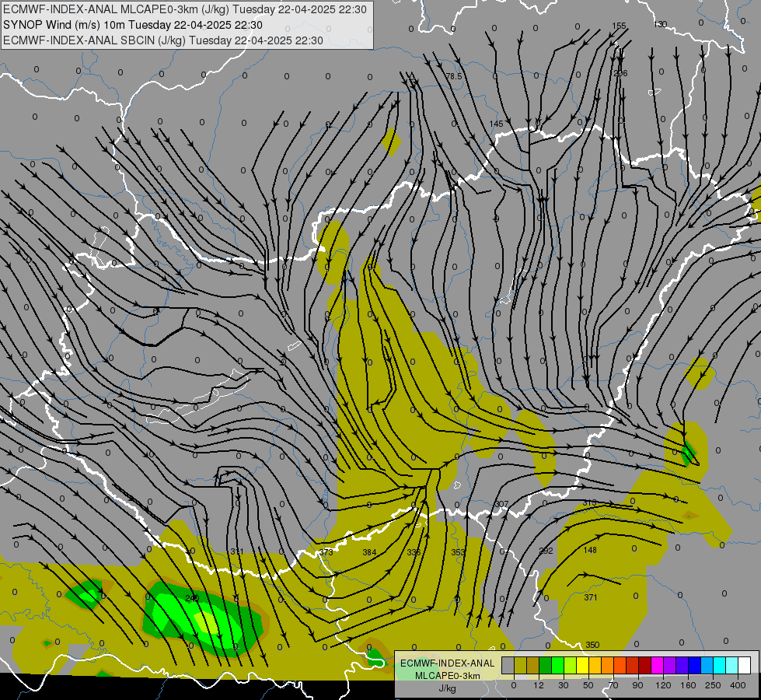Click the legend scale value 70
Screen dimensions: 761x700
[613, 685]
